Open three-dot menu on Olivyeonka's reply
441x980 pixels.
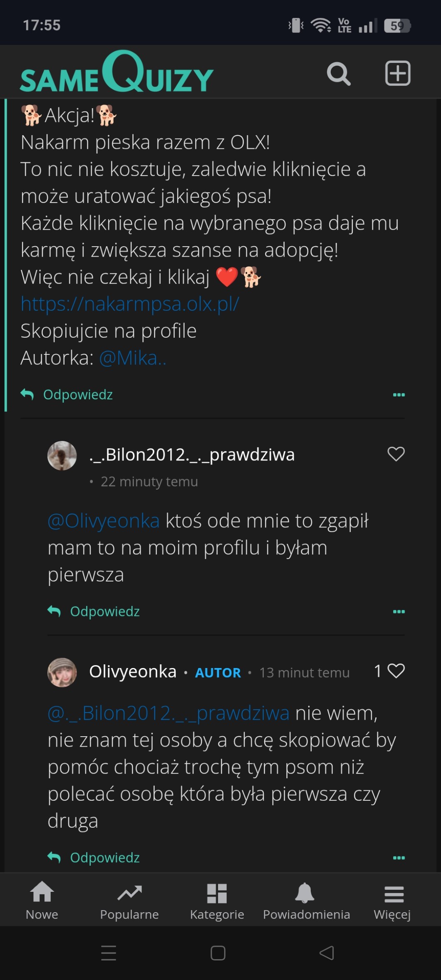coord(399,858)
